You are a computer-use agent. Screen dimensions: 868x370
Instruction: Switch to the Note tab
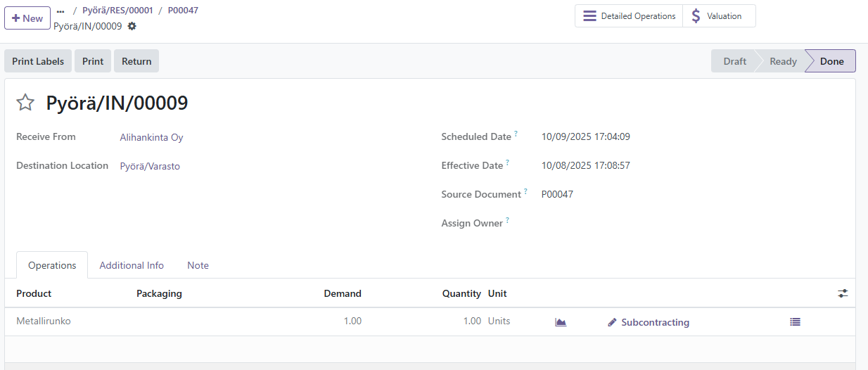click(198, 265)
